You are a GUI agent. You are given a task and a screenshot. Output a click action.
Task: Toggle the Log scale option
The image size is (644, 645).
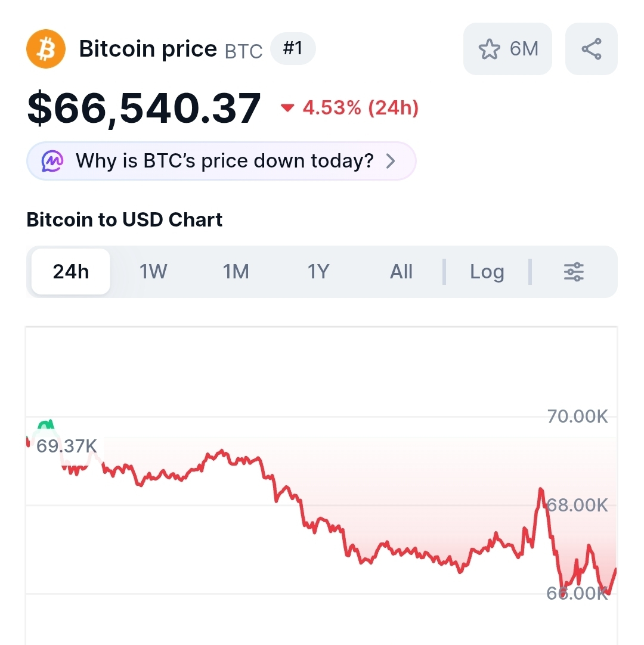(487, 272)
